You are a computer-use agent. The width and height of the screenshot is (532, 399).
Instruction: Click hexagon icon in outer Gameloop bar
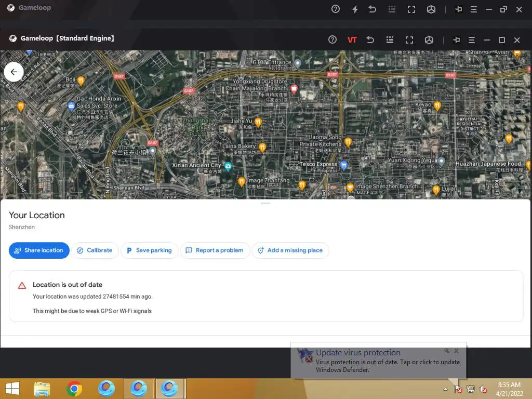(431, 9)
